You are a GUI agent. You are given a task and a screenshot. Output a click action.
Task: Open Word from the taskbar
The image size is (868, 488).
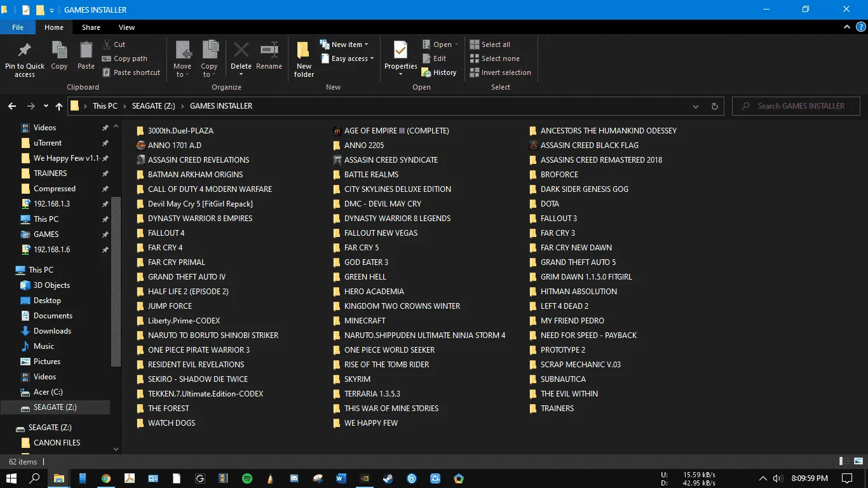tap(341, 478)
